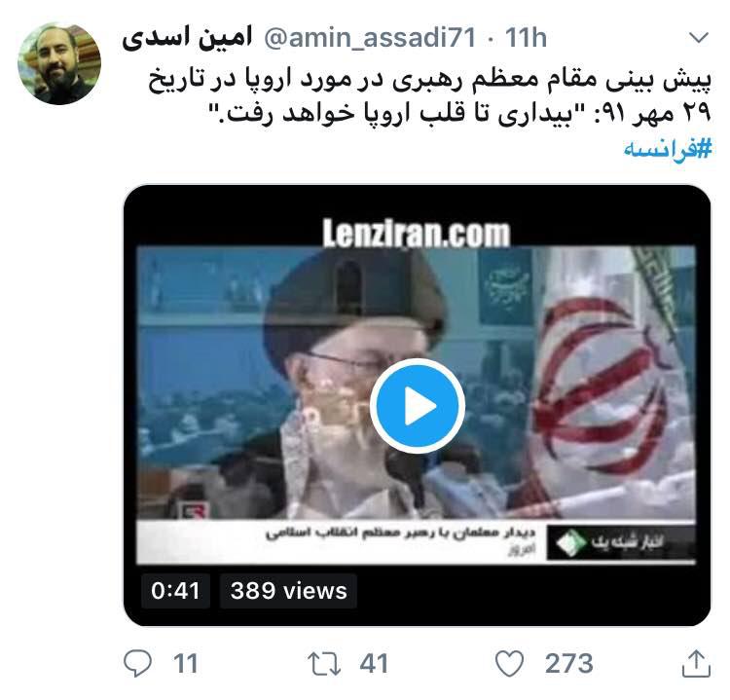Image resolution: width=730 pixels, height=700 pixels.
Task: Click the reply speech bubble icon
Action: (x=138, y=663)
